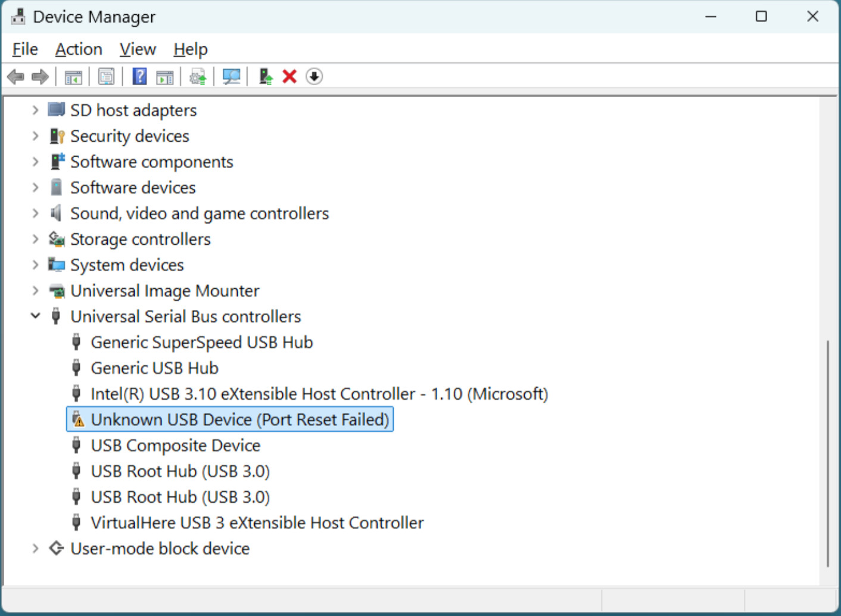This screenshot has width=841, height=616.
Task: Click the red X Uninstall device icon
Action: coord(289,77)
